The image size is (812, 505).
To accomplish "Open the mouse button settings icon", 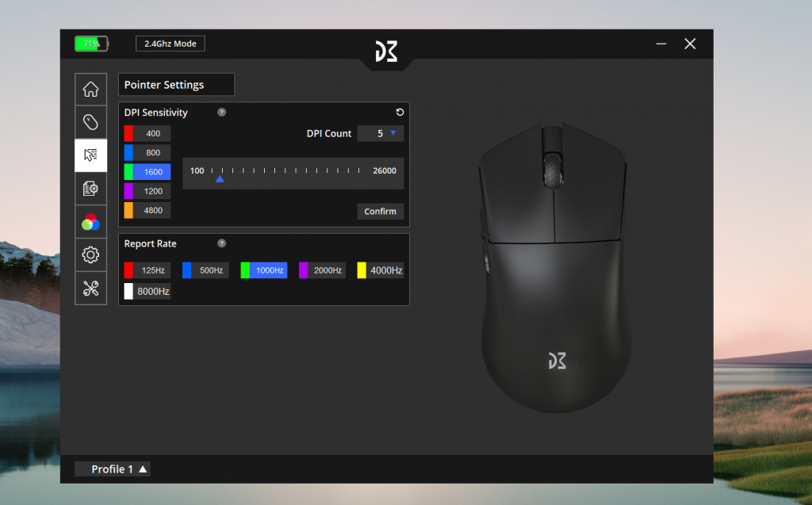I will (x=90, y=122).
